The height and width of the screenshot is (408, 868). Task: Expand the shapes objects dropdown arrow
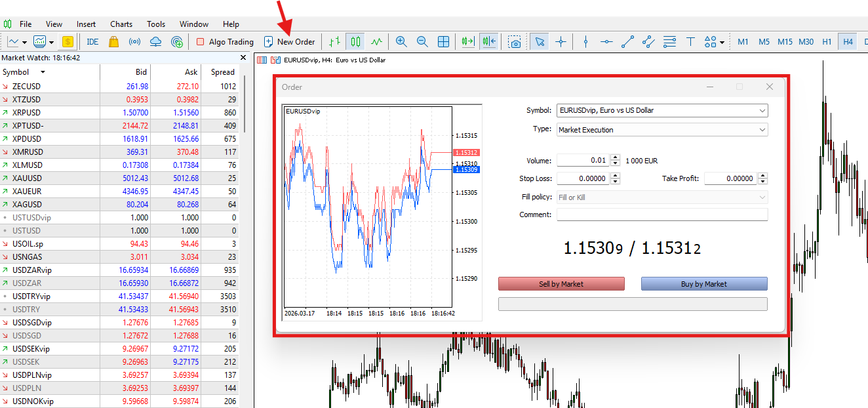(x=722, y=42)
